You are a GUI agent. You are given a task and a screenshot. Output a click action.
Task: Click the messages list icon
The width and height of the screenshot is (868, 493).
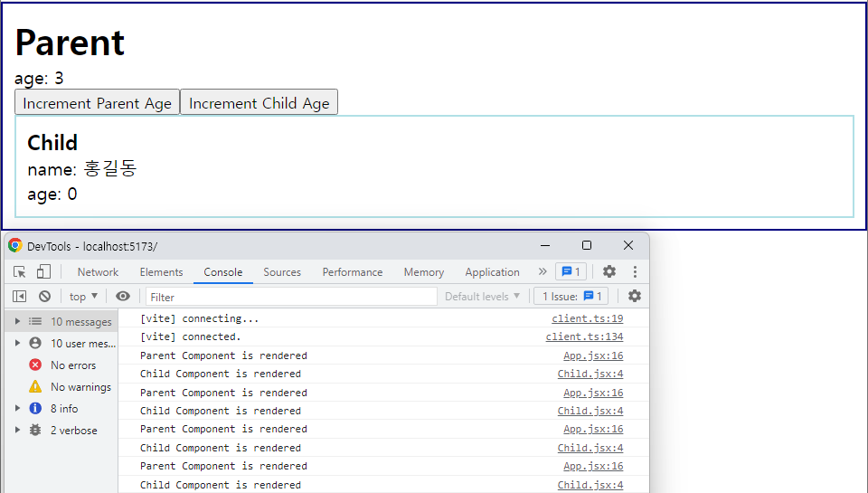(35, 321)
